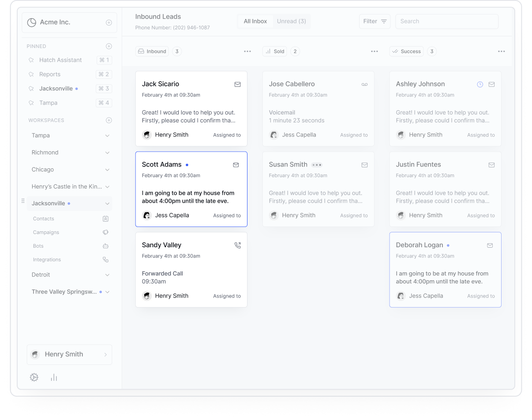Open the Filter options
532x420 pixels.
point(375,21)
